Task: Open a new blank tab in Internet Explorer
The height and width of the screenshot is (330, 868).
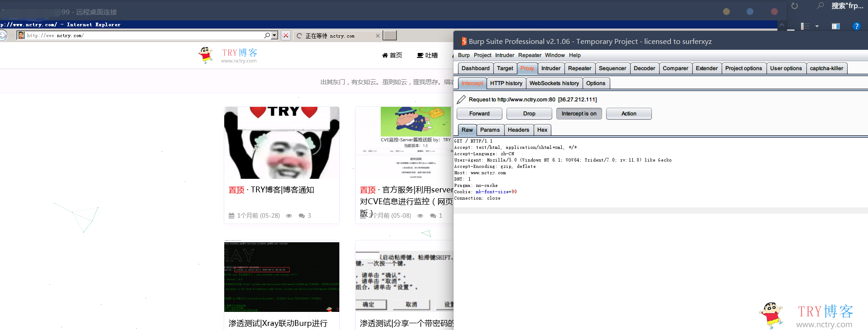Action: click(390, 35)
